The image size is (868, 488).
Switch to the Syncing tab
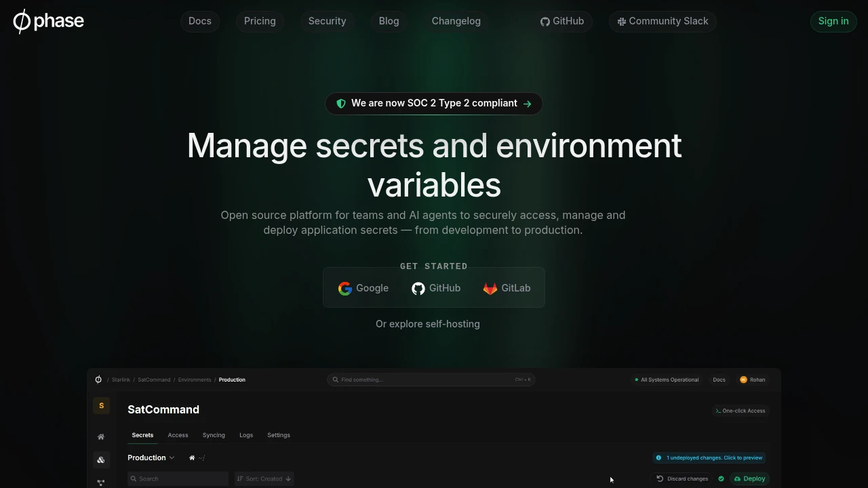[x=214, y=435]
